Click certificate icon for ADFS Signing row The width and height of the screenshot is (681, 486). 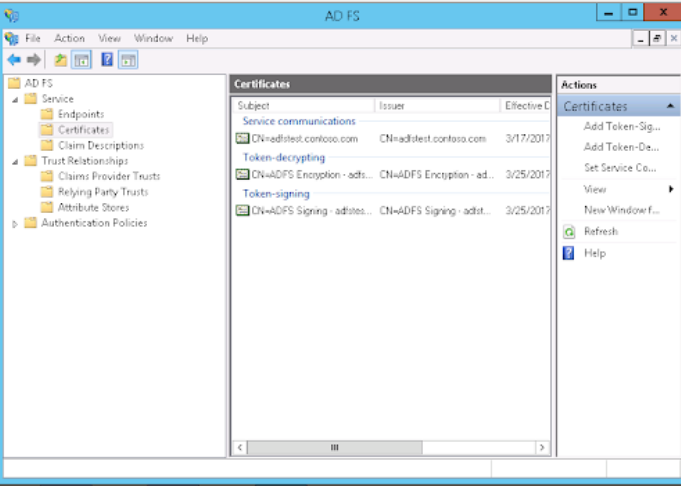(x=242, y=211)
